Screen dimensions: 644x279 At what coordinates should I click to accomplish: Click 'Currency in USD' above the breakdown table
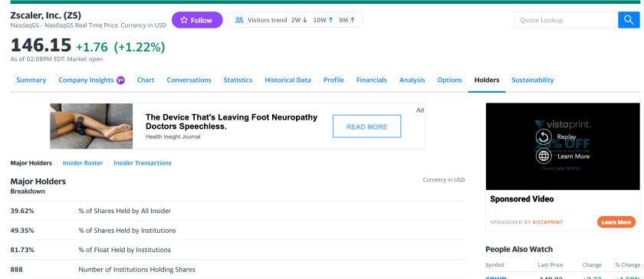(x=444, y=179)
